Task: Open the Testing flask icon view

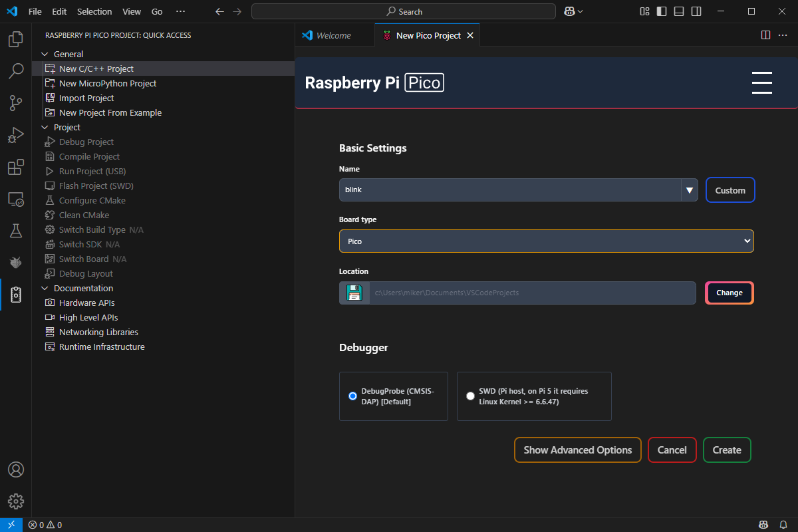Action: click(x=15, y=231)
